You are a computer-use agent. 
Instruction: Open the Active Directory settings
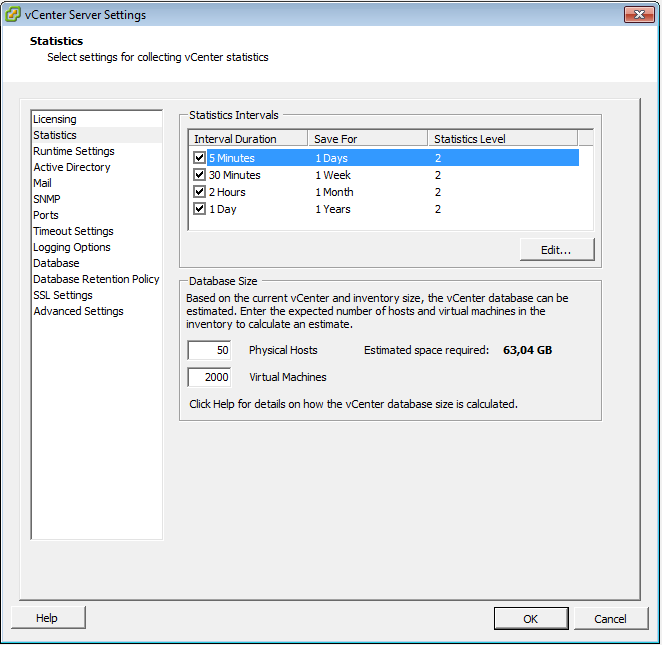(x=72, y=167)
